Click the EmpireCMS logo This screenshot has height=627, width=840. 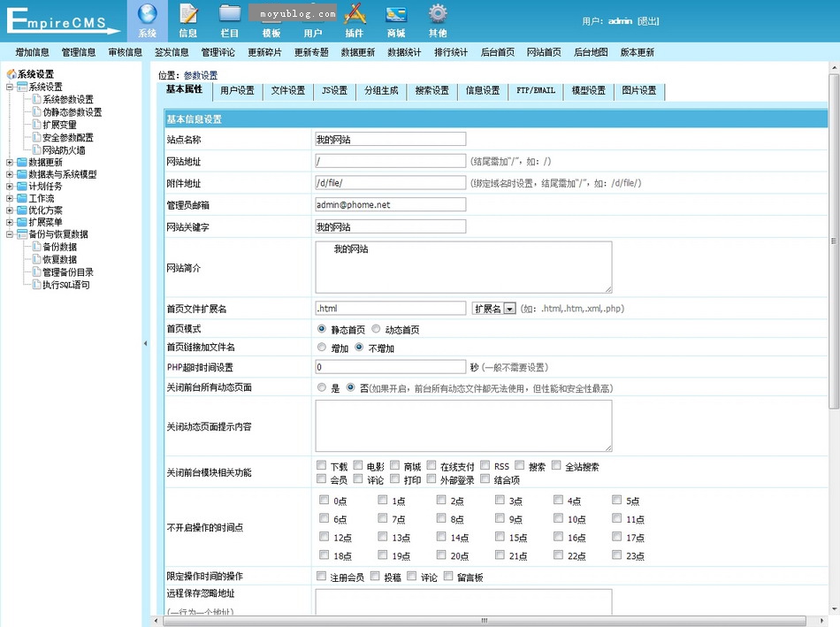62,21
